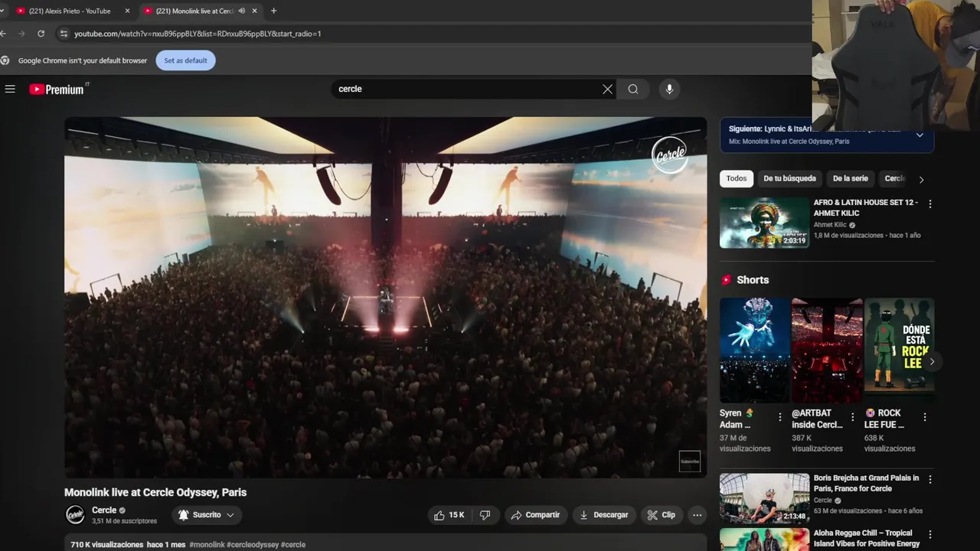Image resolution: width=980 pixels, height=551 pixels.
Task: Open options for ROCK LEE short
Action: pyautogui.click(x=925, y=417)
